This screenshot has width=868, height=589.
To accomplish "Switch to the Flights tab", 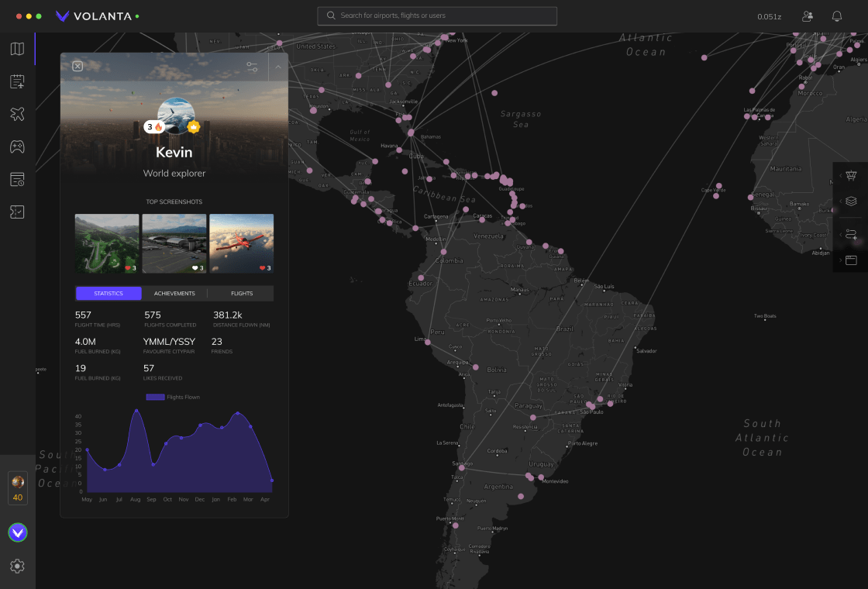I will click(241, 294).
